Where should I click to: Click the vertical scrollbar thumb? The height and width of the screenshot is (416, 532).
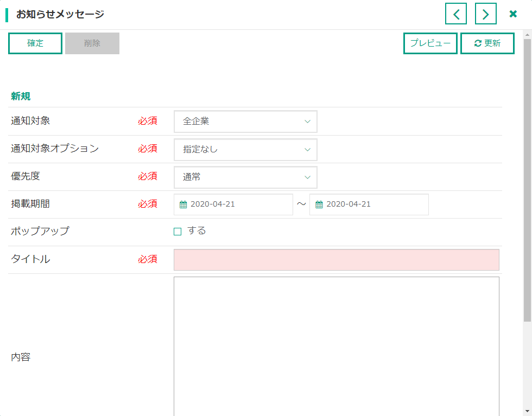(x=527, y=180)
